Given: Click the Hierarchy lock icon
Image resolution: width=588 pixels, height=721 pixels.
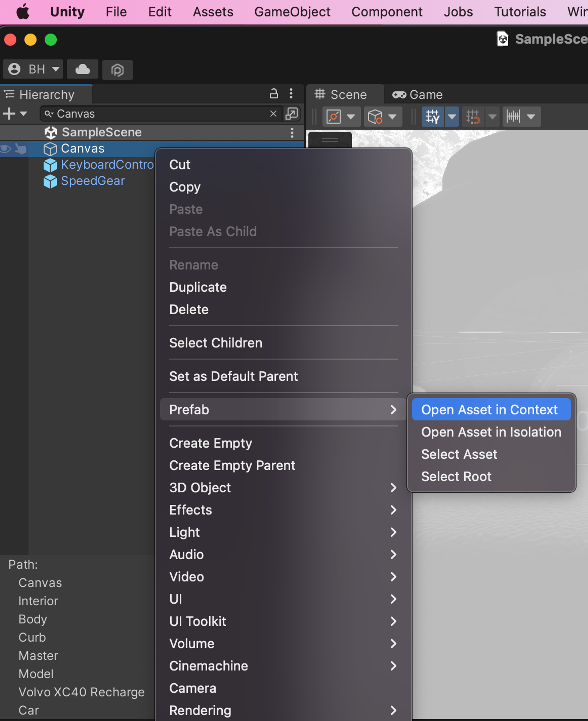Looking at the screenshot, I should pos(273,94).
